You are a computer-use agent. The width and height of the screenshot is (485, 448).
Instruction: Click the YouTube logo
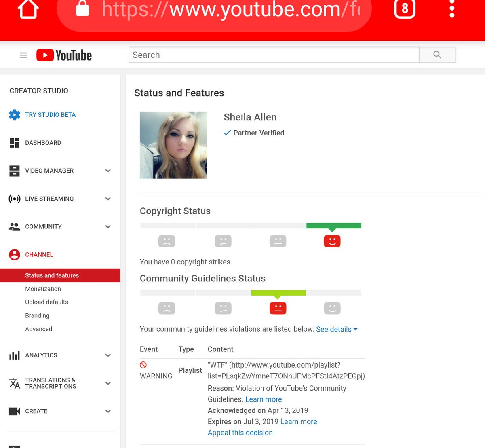point(64,55)
